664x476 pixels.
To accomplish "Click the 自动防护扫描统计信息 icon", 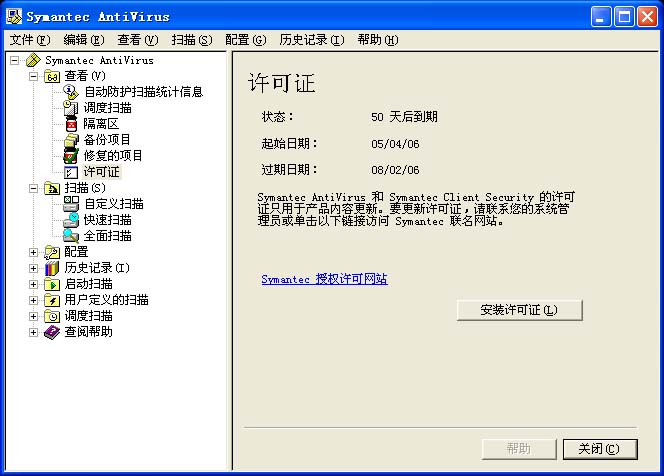I will [71, 92].
